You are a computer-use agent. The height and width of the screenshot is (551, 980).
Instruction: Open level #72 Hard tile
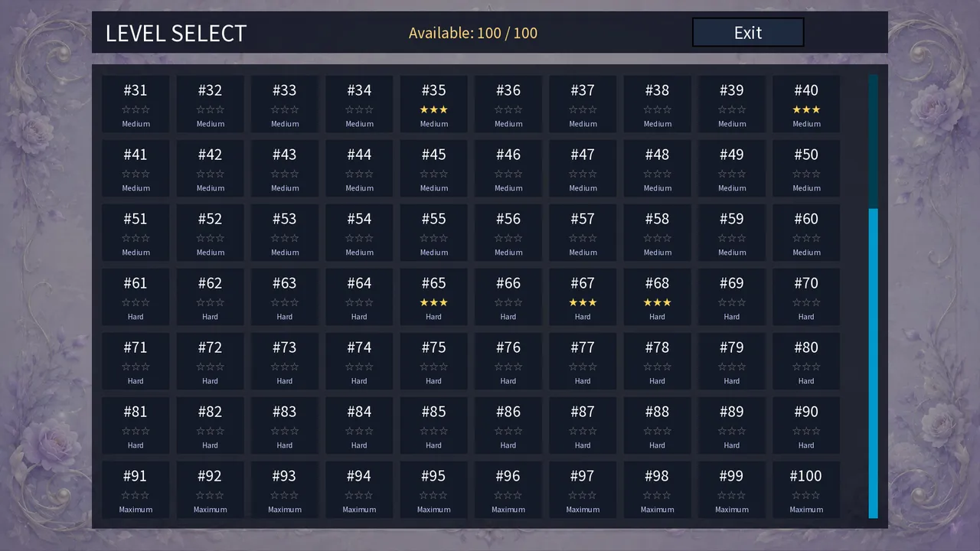point(210,361)
